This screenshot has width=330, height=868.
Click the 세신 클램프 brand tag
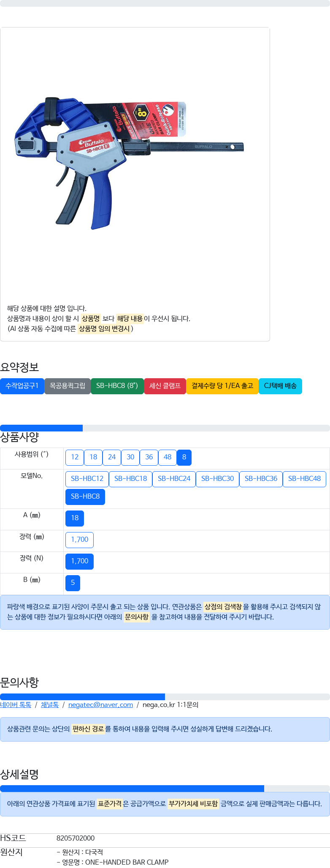pyautogui.click(x=165, y=386)
